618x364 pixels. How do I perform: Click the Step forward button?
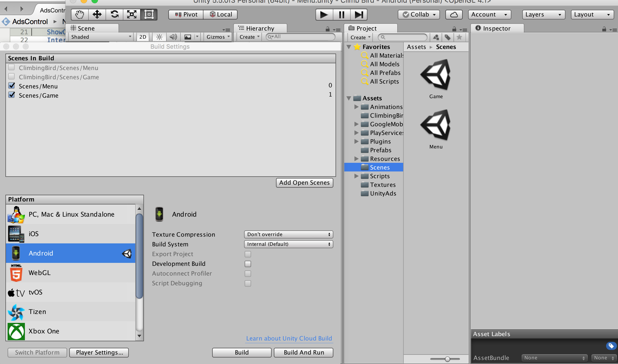click(359, 14)
